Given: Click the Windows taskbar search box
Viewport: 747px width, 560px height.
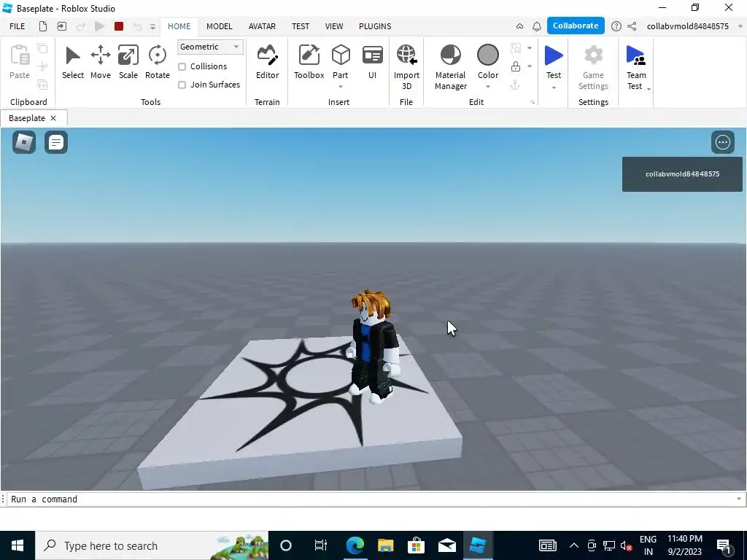Looking at the screenshot, I should point(152,545).
